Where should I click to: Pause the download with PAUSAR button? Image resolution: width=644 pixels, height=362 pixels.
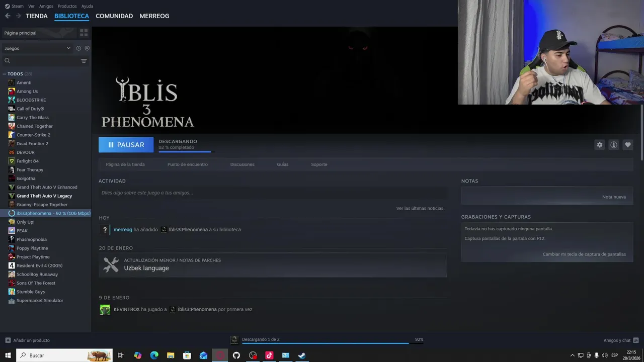click(x=126, y=145)
